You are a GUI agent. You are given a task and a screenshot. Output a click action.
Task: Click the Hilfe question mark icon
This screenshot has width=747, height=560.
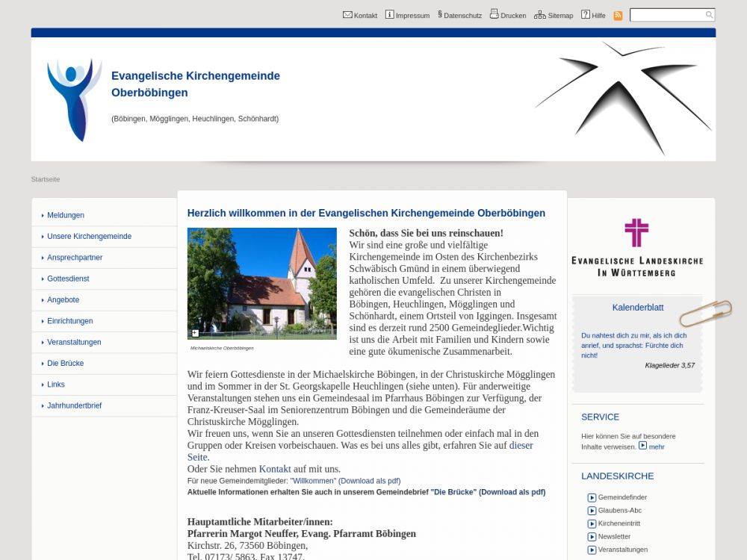[586, 15]
